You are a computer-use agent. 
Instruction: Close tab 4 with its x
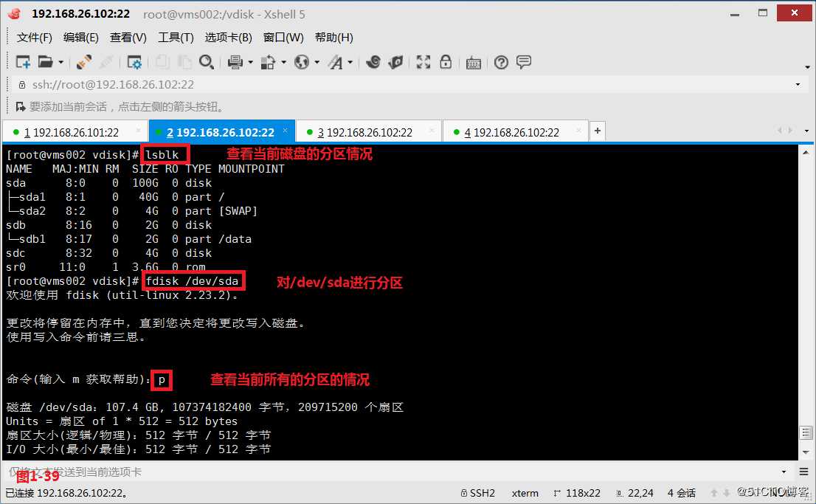[578, 131]
